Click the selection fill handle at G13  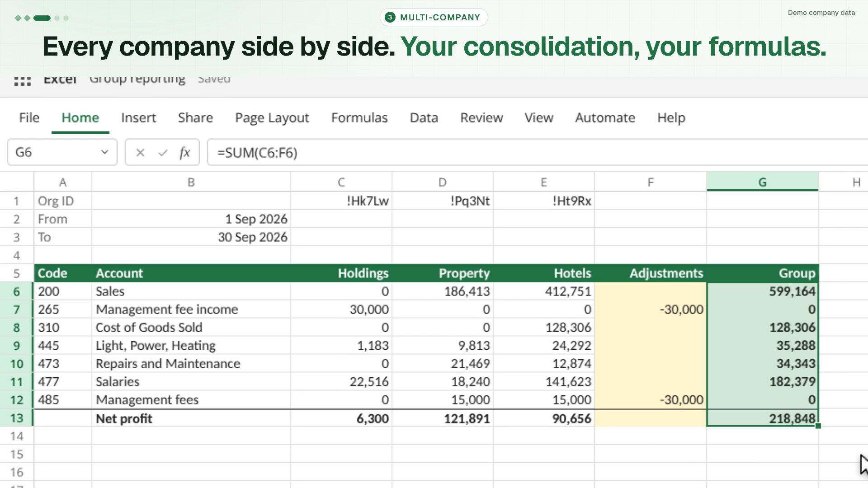point(818,426)
